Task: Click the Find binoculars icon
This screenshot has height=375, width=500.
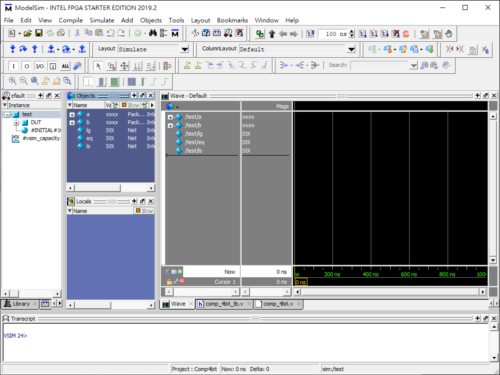Action: (x=153, y=33)
